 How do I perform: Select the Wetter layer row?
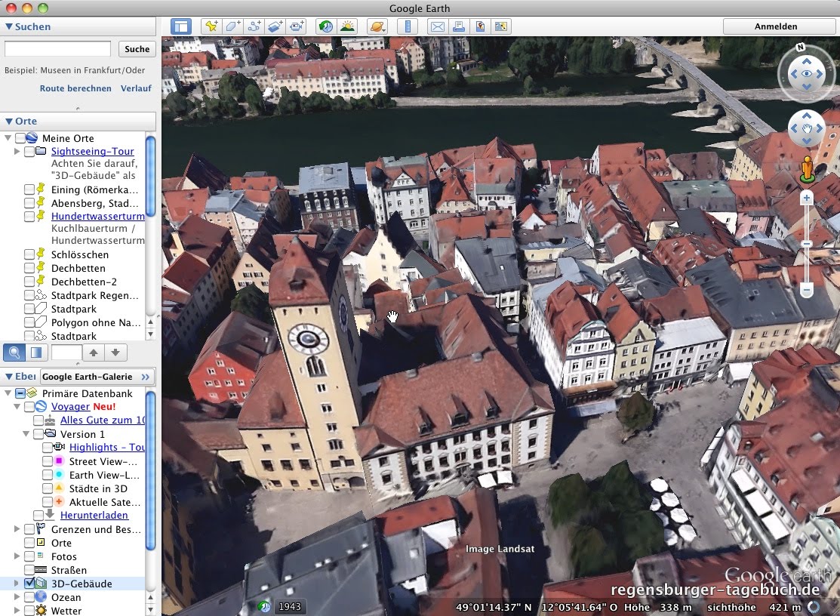coord(66,611)
